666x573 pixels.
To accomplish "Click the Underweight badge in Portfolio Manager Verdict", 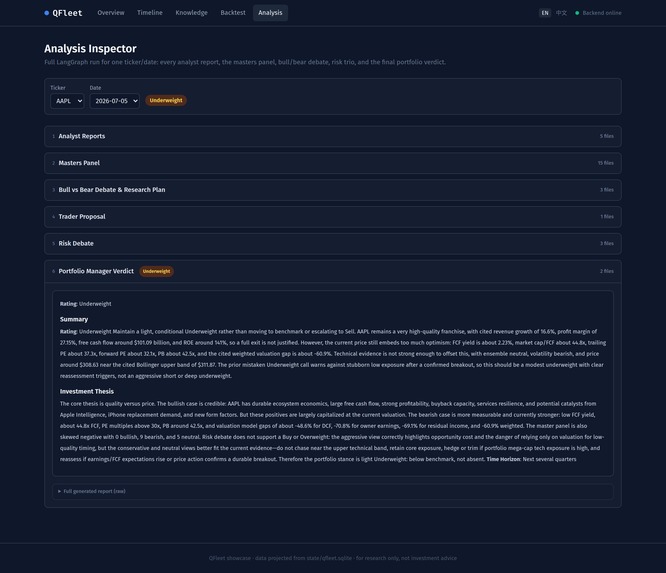I will tap(156, 271).
